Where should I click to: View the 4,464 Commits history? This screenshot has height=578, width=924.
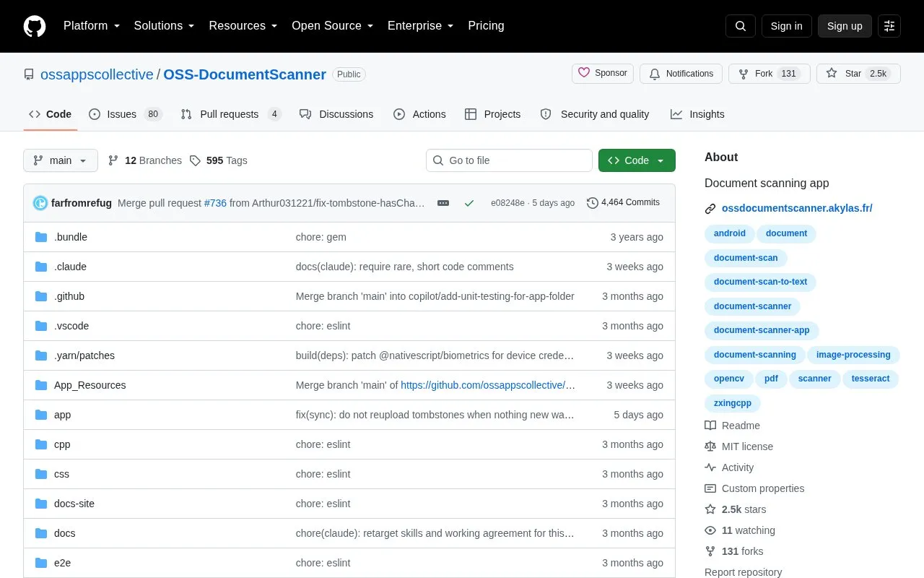pyautogui.click(x=624, y=203)
